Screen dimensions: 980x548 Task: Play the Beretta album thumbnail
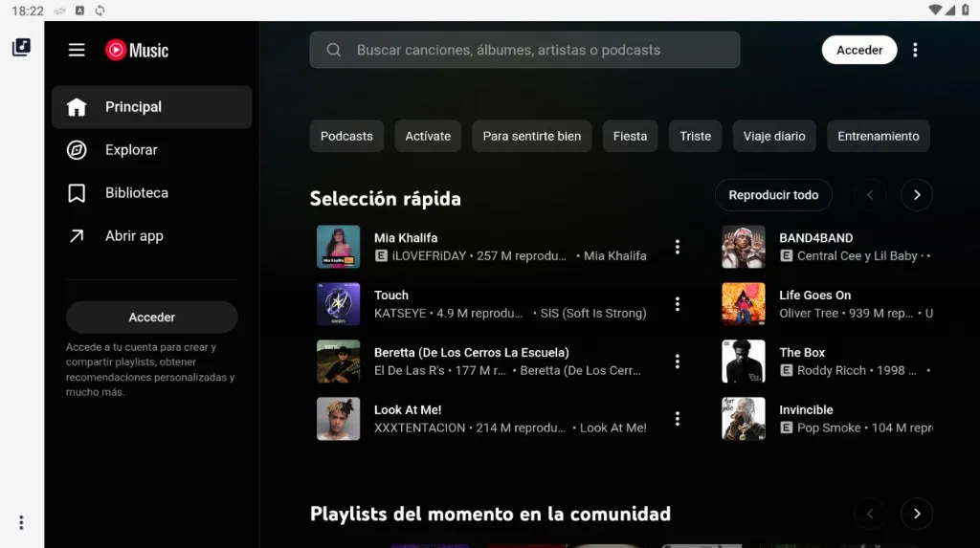[x=338, y=362]
